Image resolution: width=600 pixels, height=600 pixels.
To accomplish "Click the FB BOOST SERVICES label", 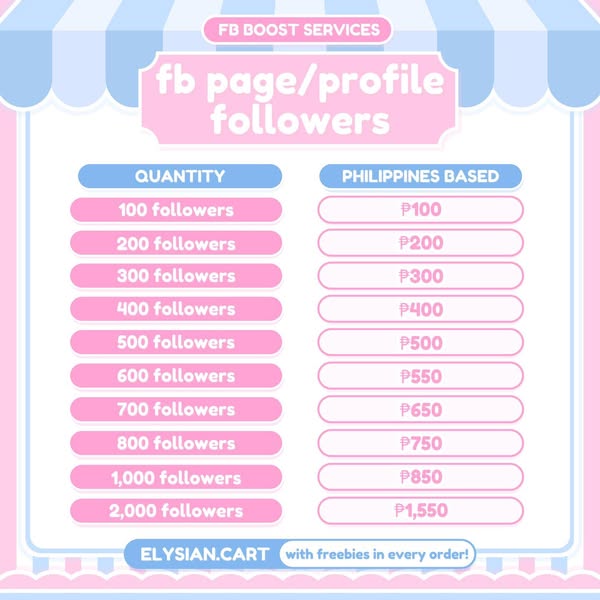I will pos(299,29).
